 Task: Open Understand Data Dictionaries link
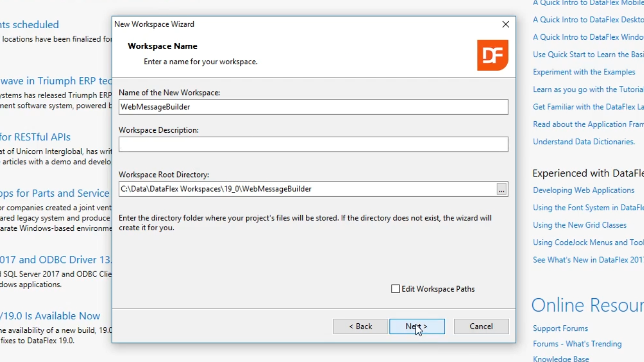click(584, 142)
